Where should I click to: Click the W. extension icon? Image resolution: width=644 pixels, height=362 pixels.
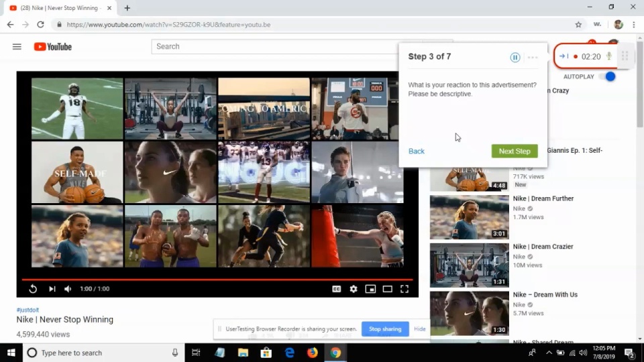(597, 25)
